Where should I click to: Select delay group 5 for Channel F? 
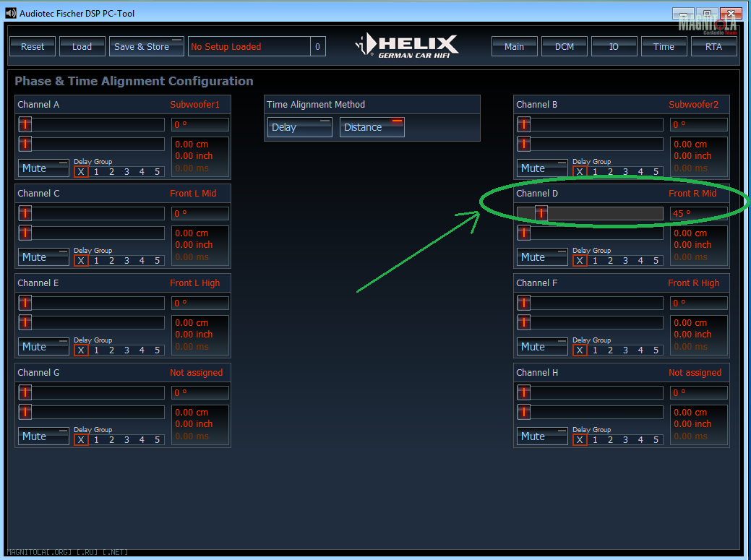pos(656,350)
